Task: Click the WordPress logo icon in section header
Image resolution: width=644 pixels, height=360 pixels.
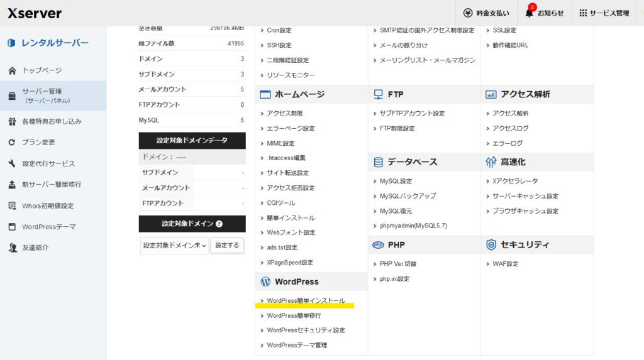Action: pos(265,281)
